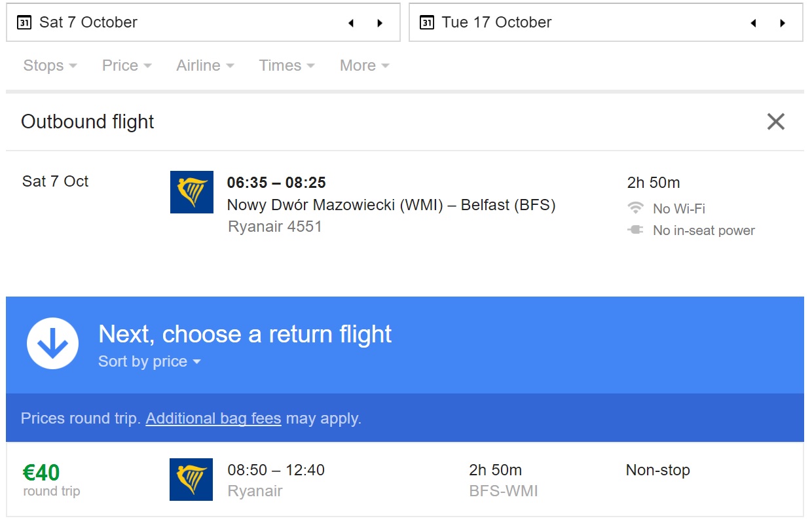
Task: Open the Price filter dropdown
Action: [x=126, y=65]
